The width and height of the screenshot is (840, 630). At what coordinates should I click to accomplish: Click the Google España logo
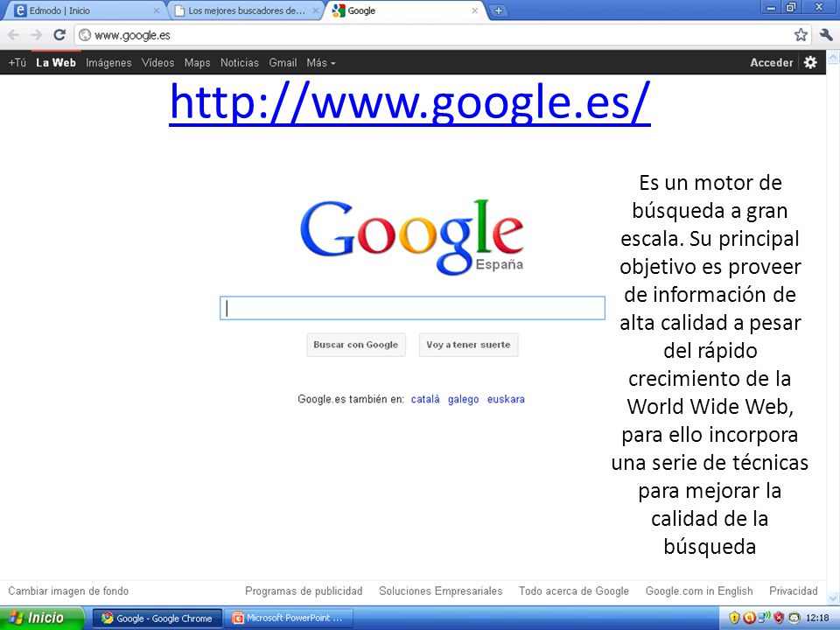pos(412,237)
